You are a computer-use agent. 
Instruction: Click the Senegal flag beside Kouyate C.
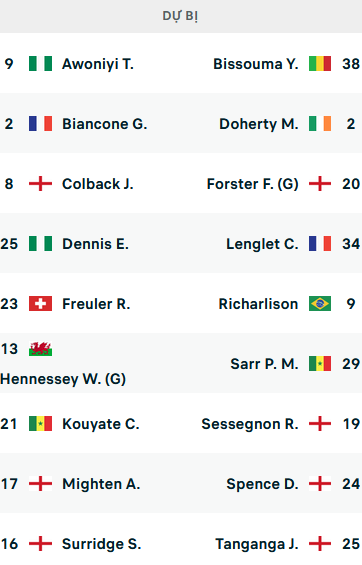(x=40, y=424)
